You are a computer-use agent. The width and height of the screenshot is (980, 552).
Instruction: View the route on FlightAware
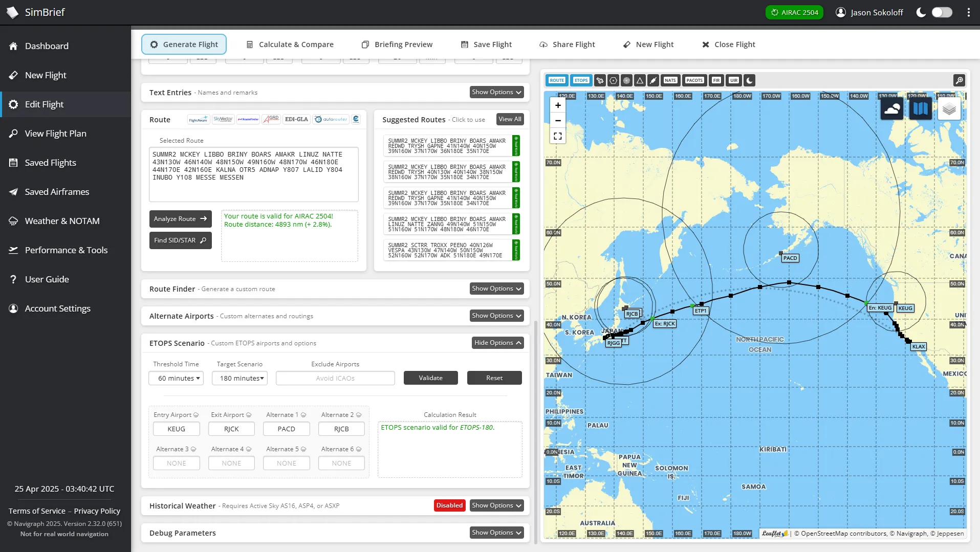pyautogui.click(x=198, y=119)
